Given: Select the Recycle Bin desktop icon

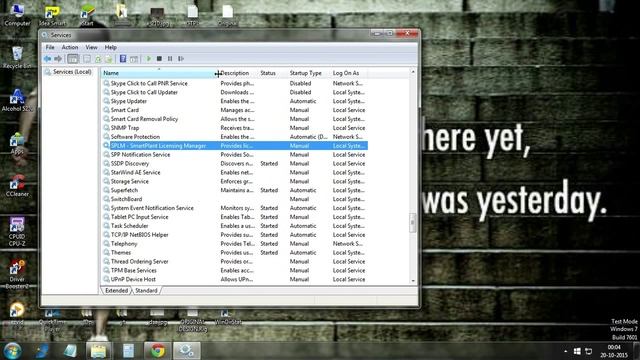Looking at the screenshot, I should click(17, 57).
